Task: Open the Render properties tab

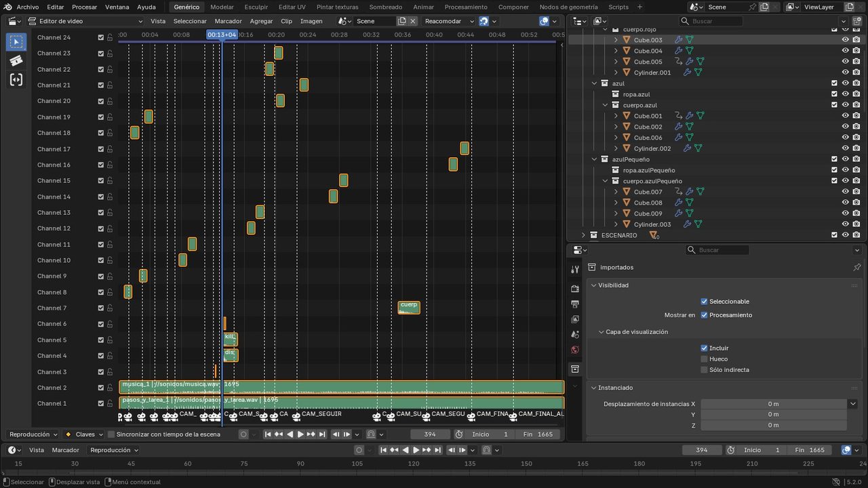Action: pyautogui.click(x=575, y=289)
